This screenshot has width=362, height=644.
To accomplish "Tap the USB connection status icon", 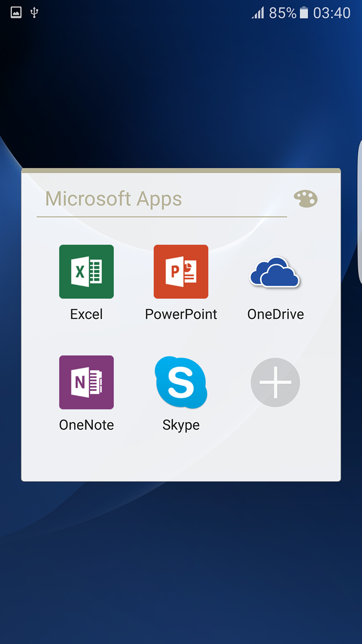I will pos(34,13).
